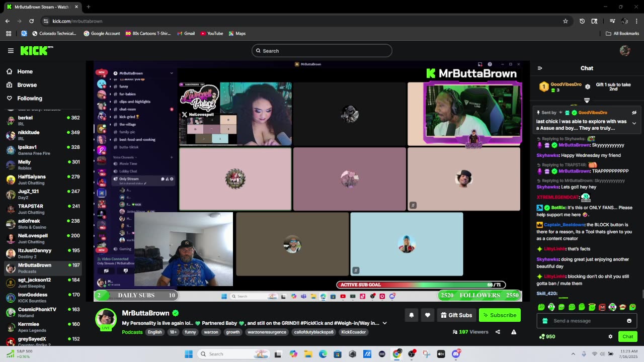Image resolution: width=644 pixels, height=362 pixels.
Task: Open Apple TV app from taskbar
Action: pyautogui.click(x=441, y=354)
